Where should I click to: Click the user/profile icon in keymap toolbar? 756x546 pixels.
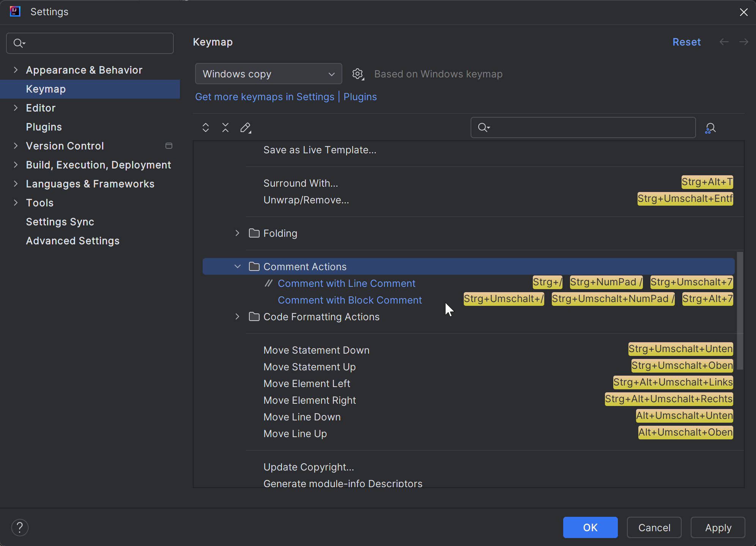(x=711, y=127)
